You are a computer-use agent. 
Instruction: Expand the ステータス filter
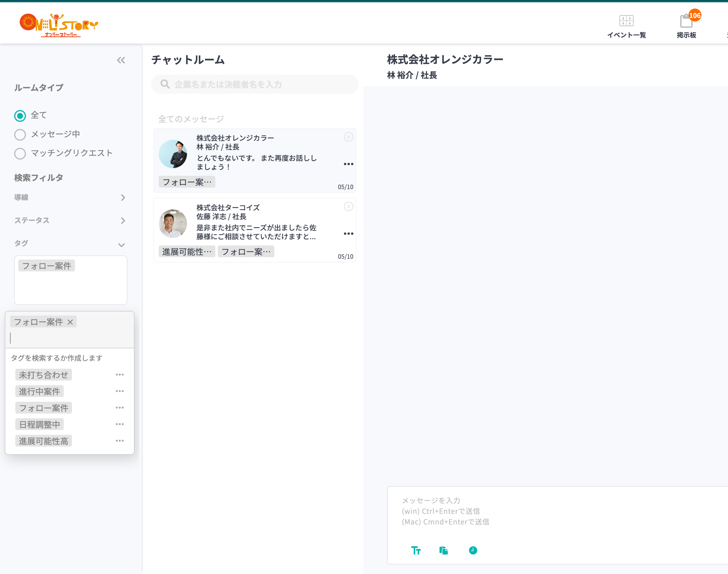click(123, 220)
